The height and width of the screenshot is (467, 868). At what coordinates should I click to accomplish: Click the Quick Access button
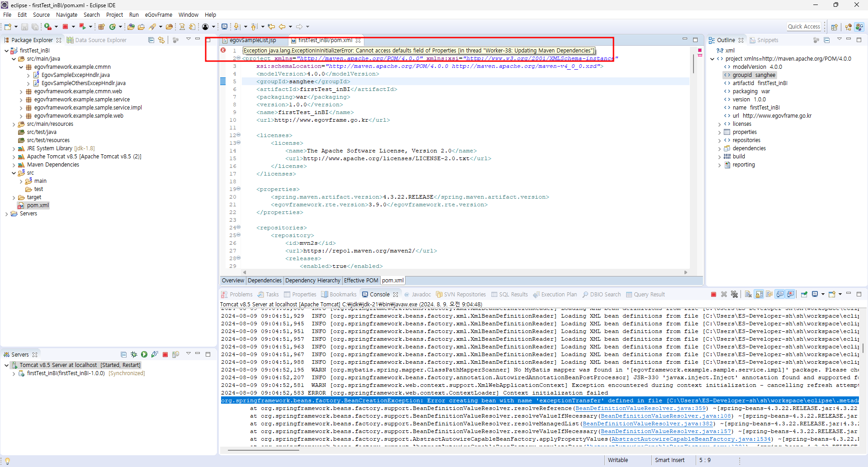coord(804,26)
